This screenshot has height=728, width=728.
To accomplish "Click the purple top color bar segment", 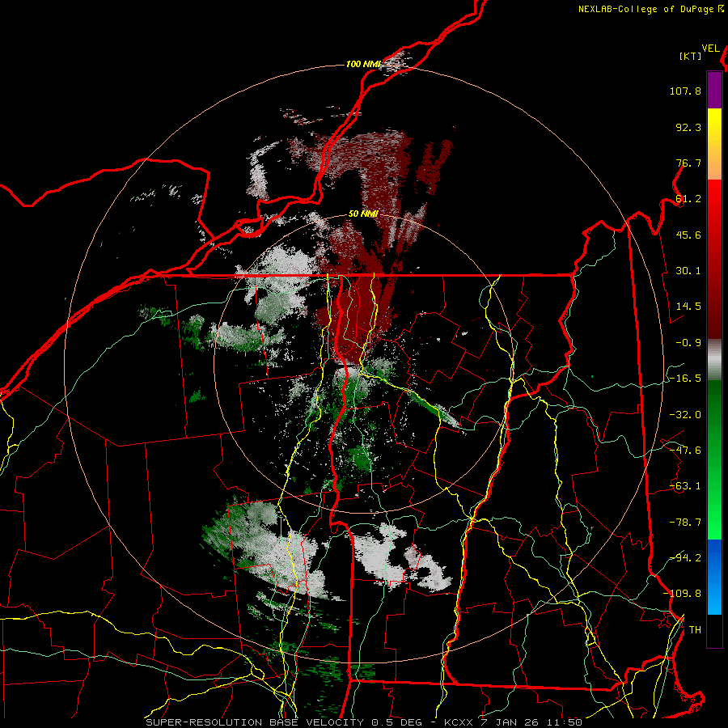I will click(x=714, y=90).
